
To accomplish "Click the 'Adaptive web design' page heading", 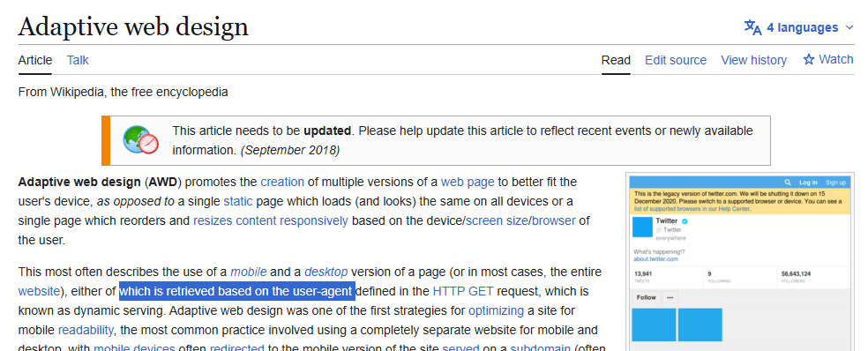I will (x=133, y=26).
